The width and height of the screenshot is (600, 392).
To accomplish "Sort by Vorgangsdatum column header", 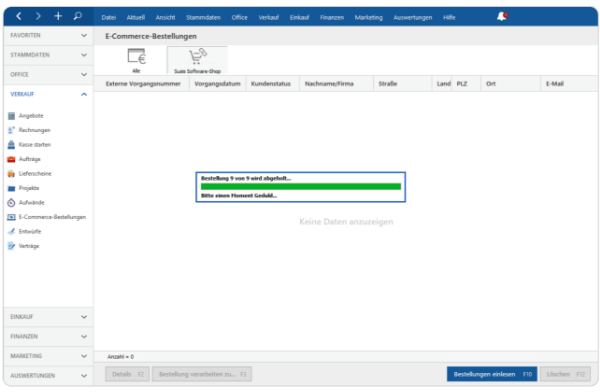I will [217, 83].
